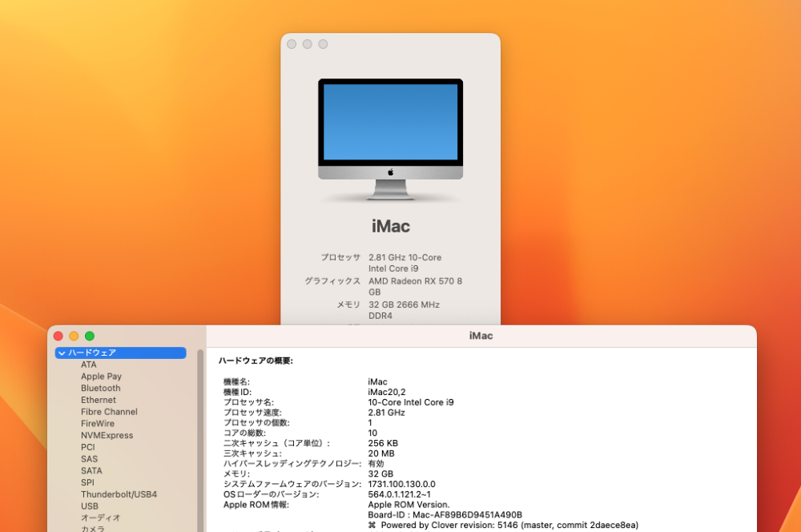Click the コアの総数 label
This screenshot has width=801, height=532.
244,433
